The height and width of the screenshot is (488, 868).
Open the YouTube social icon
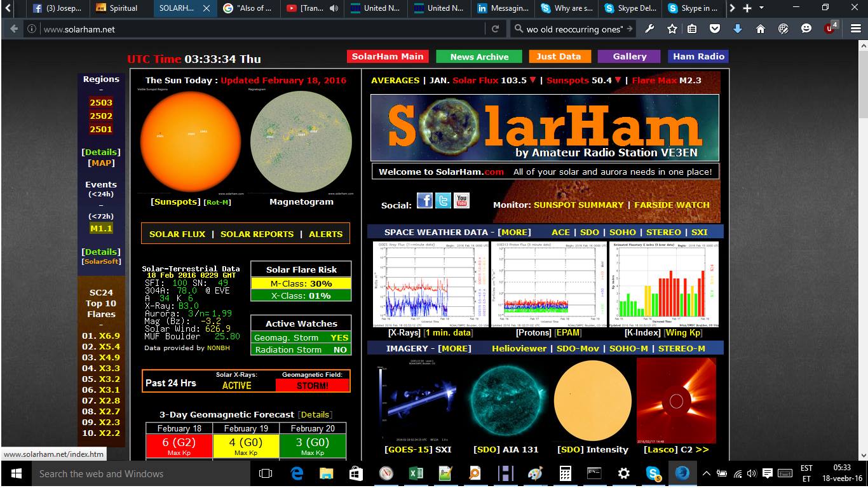click(x=461, y=201)
